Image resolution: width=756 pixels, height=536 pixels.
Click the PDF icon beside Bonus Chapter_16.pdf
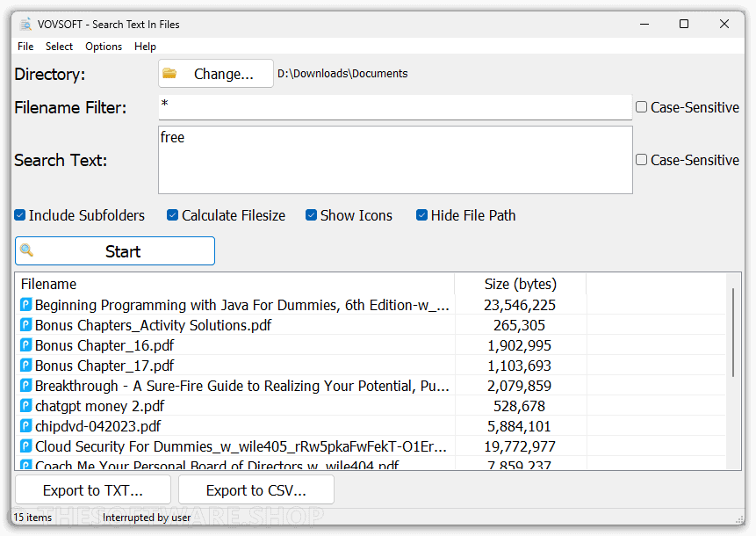tap(26, 345)
